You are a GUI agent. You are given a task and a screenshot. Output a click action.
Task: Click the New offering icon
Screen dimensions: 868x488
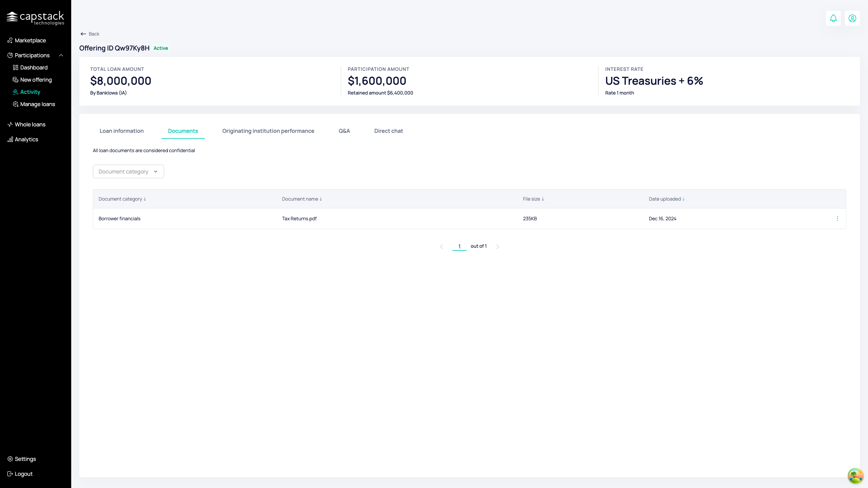16,80
